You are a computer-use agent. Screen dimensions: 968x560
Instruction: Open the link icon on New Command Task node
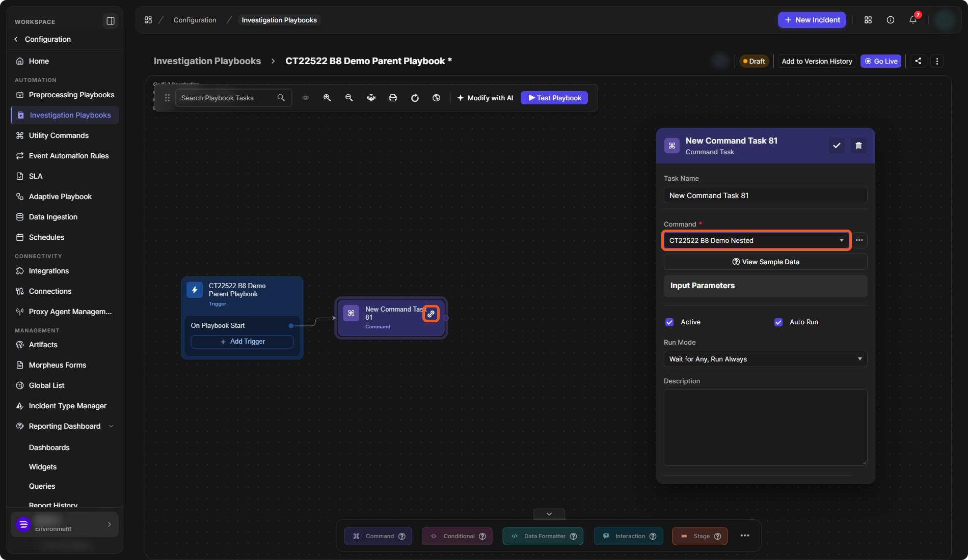(x=431, y=314)
